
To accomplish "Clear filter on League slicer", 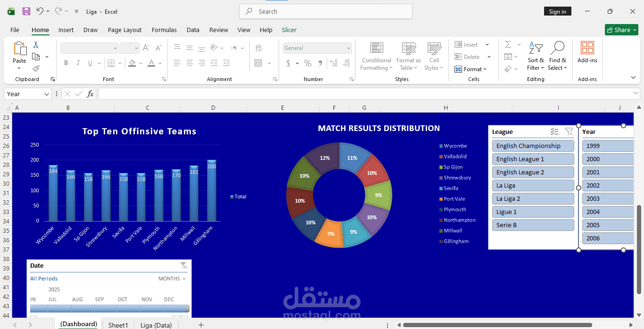I will (x=569, y=132).
